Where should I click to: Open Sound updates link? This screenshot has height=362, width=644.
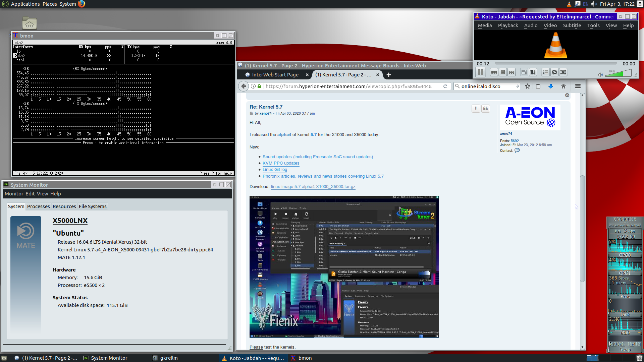318,157
